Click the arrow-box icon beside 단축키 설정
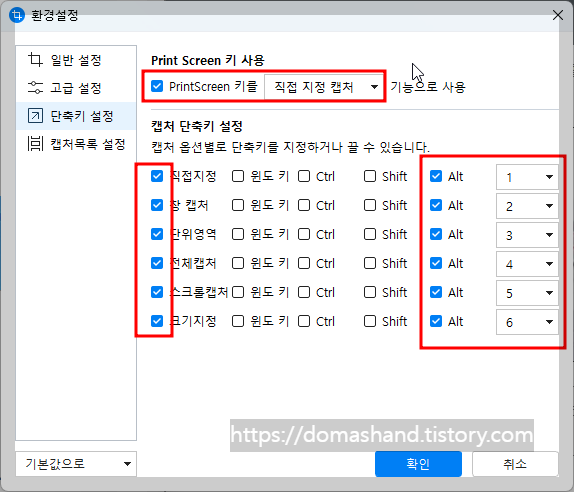The height and width of the screenshot is (492, 574). 35,116
